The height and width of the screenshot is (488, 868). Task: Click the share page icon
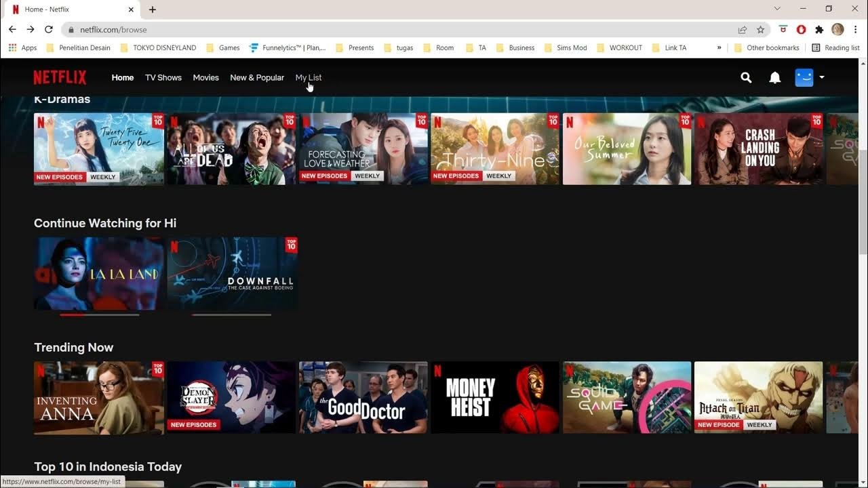pyautogui.click(x=743, y=30)
